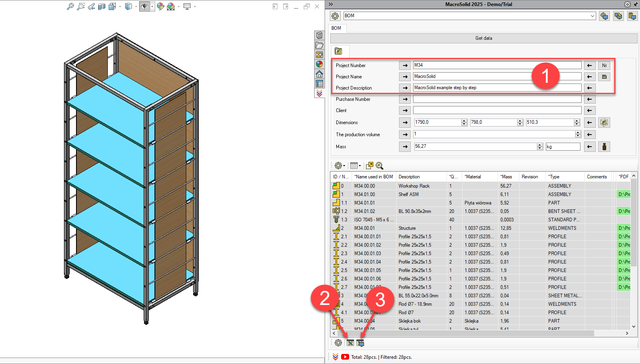This screenshot has height=364, width=640.
Task: Click the bottom export settings gear
Action: [x=338, y=343]
